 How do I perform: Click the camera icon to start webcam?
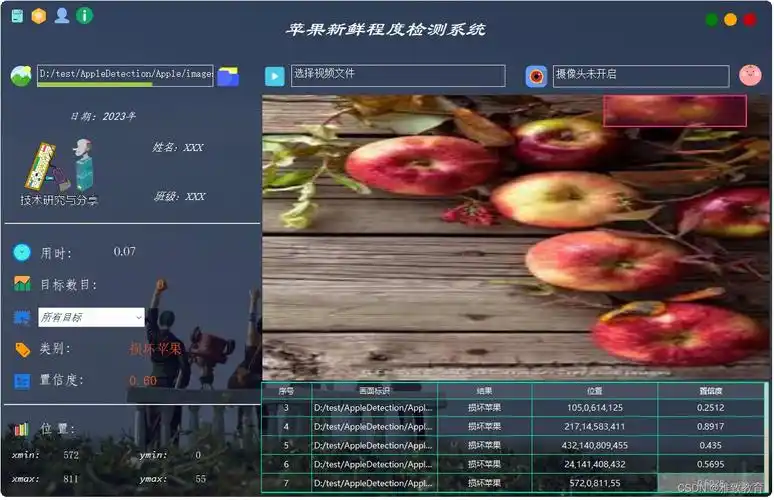pos(537,76)
